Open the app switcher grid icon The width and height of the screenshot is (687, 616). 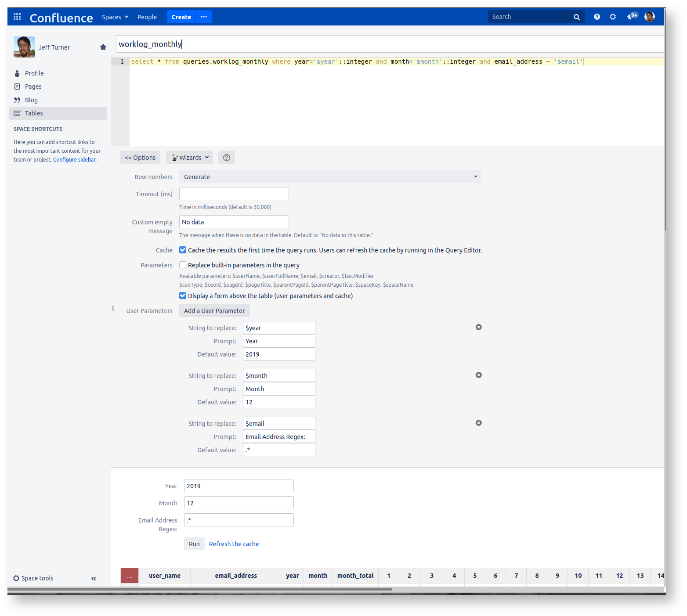[x=17, y=17]
